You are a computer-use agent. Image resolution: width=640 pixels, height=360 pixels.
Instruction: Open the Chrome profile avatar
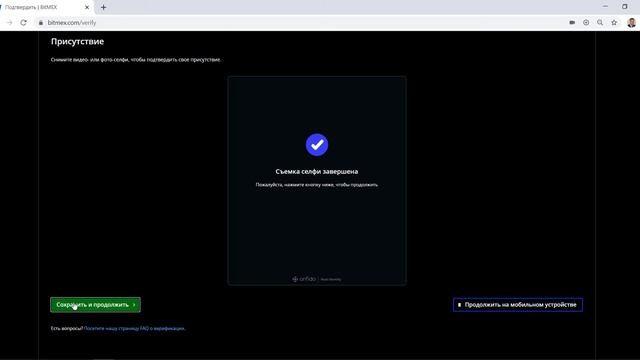click(631, 23)
